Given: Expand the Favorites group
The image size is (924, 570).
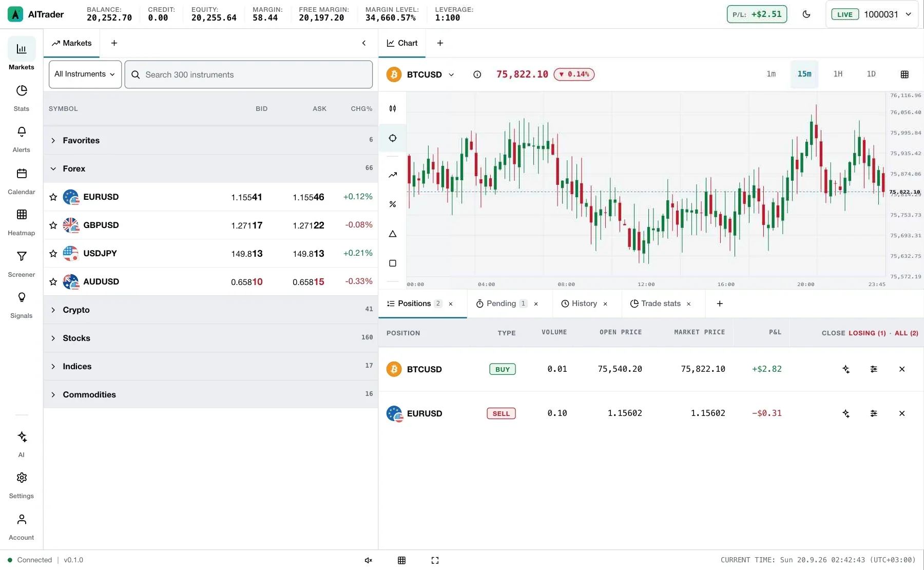Looking at the screenshot, I should [x=210, y=140].
